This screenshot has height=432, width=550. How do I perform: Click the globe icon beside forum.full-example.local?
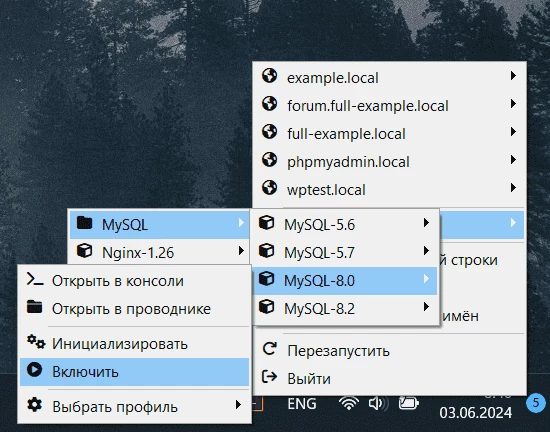[x=269, y=104]
